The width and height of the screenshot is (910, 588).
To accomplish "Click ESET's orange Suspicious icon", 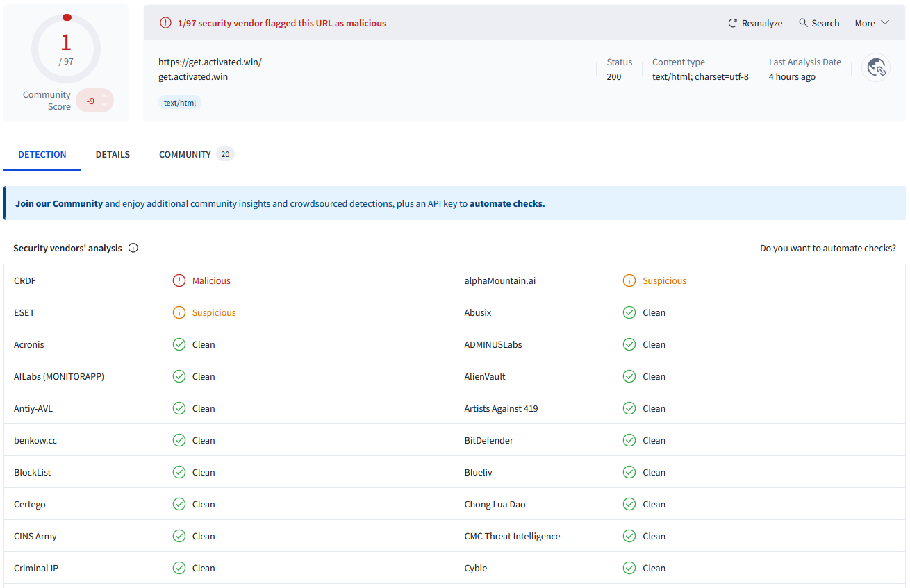I will (179, 312).
